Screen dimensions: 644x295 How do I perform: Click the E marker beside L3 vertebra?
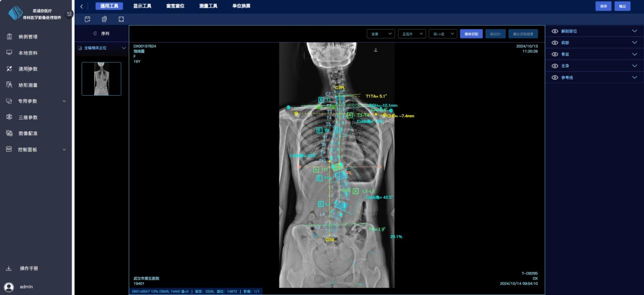(x=321, y=204)
